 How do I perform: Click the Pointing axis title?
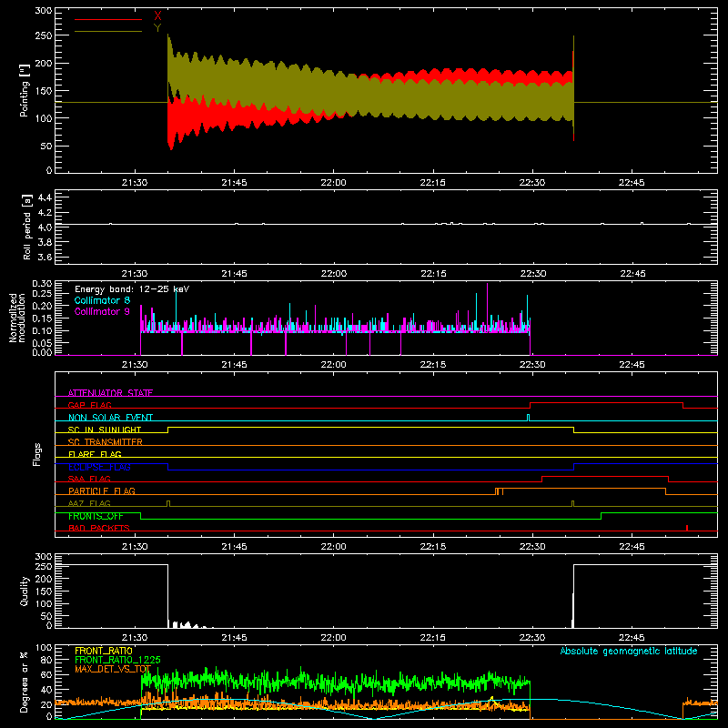coord(25,90)
